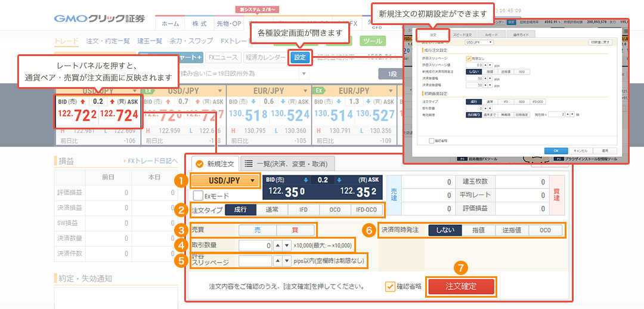The height and width of the screenshot is (309, 644).
Task: Toggle the 確認省略 checkbox beside 注文確定
Action: coord(391,286)
